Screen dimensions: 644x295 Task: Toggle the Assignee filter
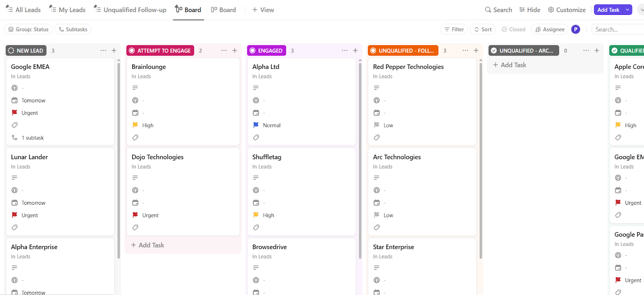click(550, 29)
